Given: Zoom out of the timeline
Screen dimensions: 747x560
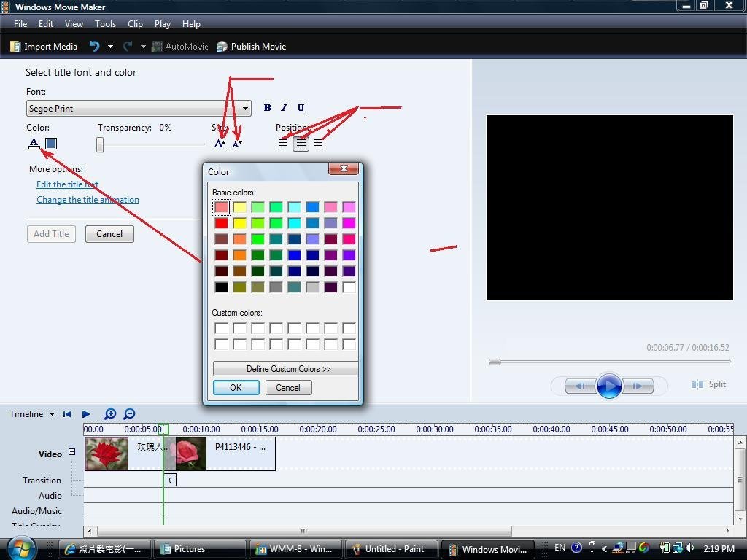Looking at the screenshot, I should pos(129,414).
